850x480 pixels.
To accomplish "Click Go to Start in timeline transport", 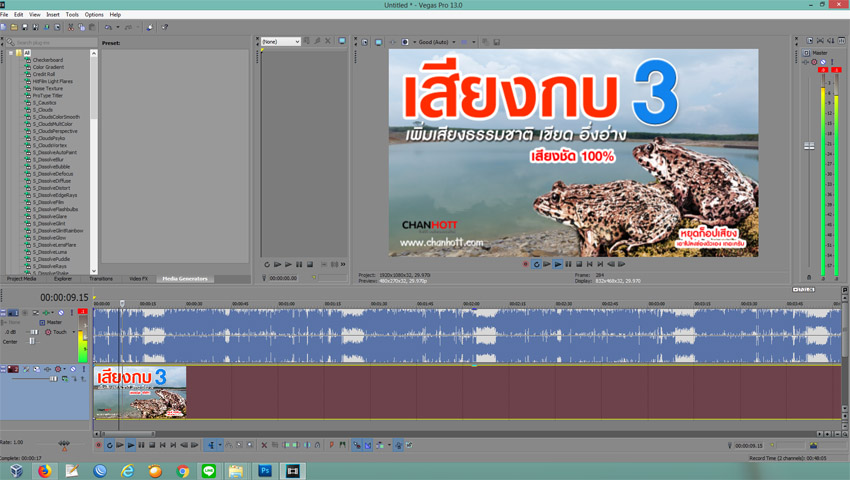I will [163, 445].
